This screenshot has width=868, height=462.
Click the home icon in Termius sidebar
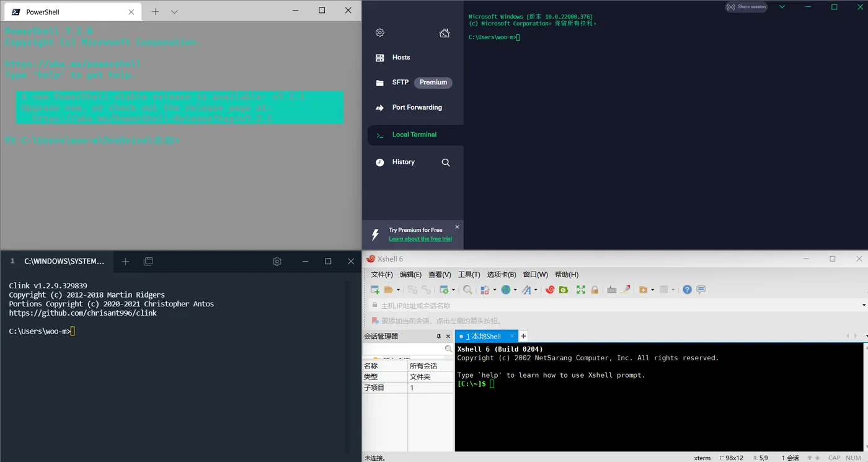tap(445, 33)
